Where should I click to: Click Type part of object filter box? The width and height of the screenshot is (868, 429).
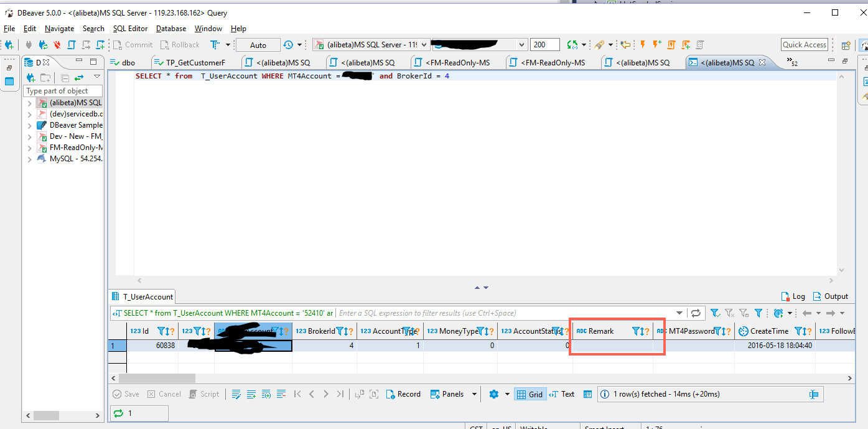pos(63,91)
